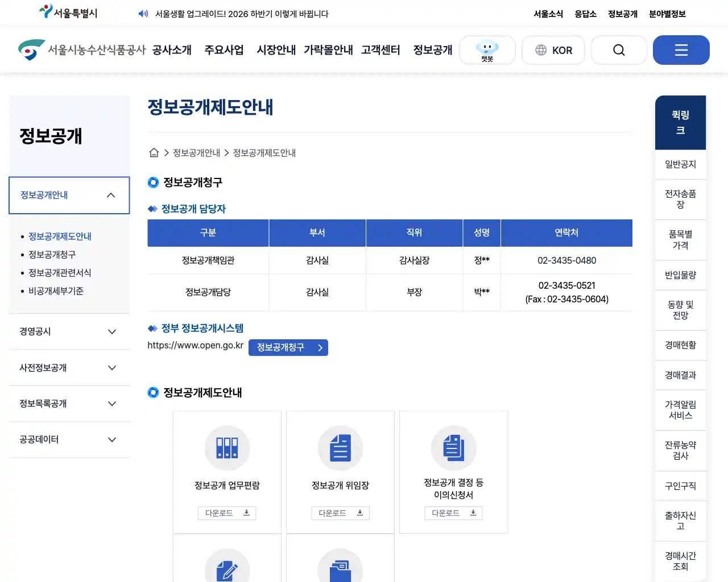Image resolution: width=728 pixels, height=582 pixels.
Task: Open 구인구직 quick link
Action: 681,486
